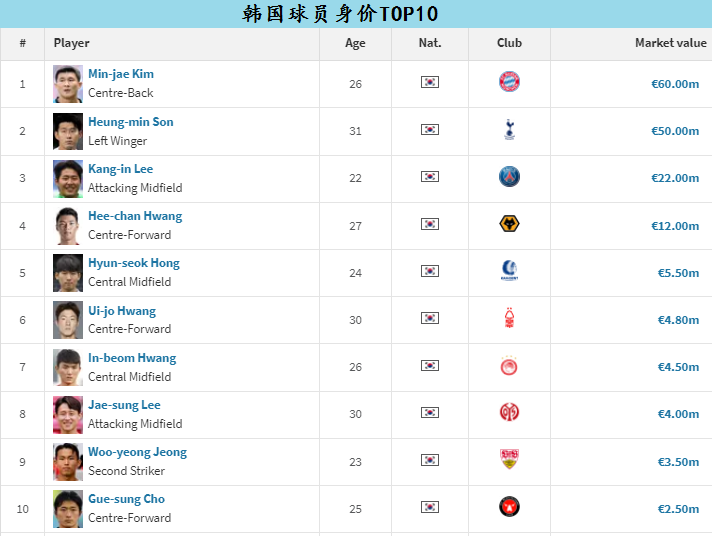Click Jae-sung Lee's portrait thumbnail
This screenshot has width=712, height=536.
click(x=68, y=414)
